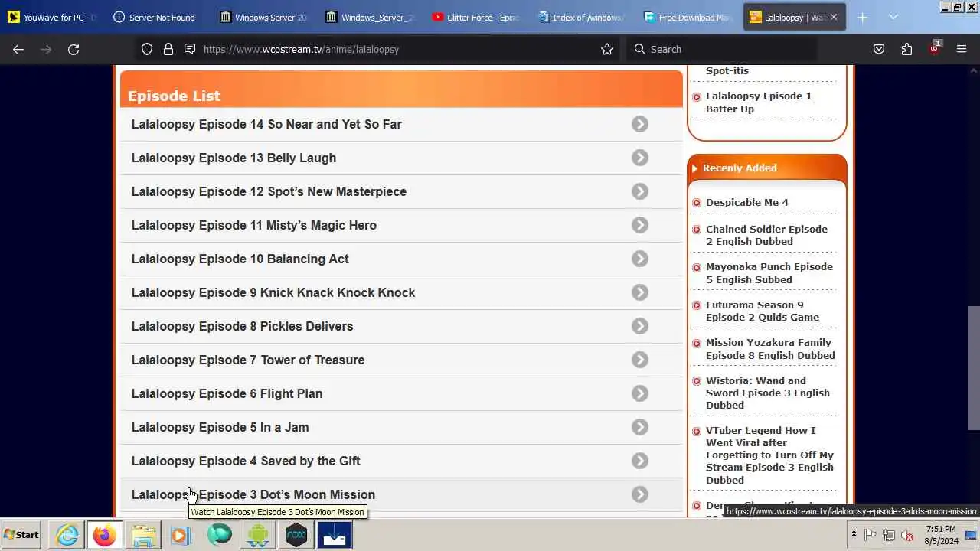980x551 pixels.
Task: Open Wistoria: Wand and Sword Episode 3 link
Action: click(768, 393)
